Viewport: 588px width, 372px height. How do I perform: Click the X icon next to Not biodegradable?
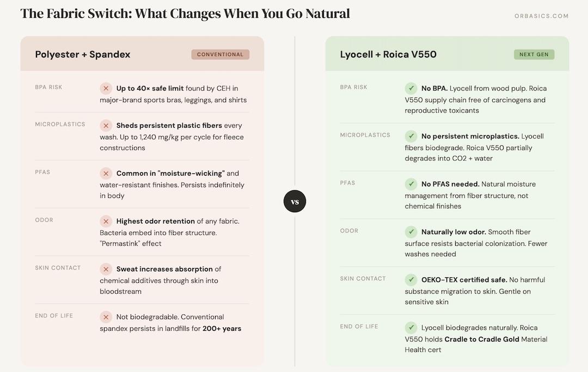click(x=106, y=317)
